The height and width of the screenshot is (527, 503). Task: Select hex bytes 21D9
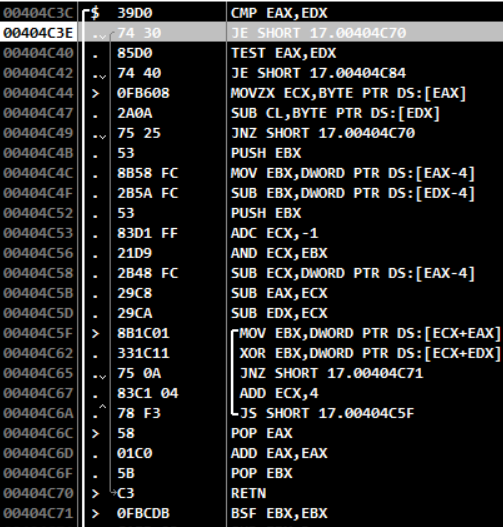(x=134, y=253)
